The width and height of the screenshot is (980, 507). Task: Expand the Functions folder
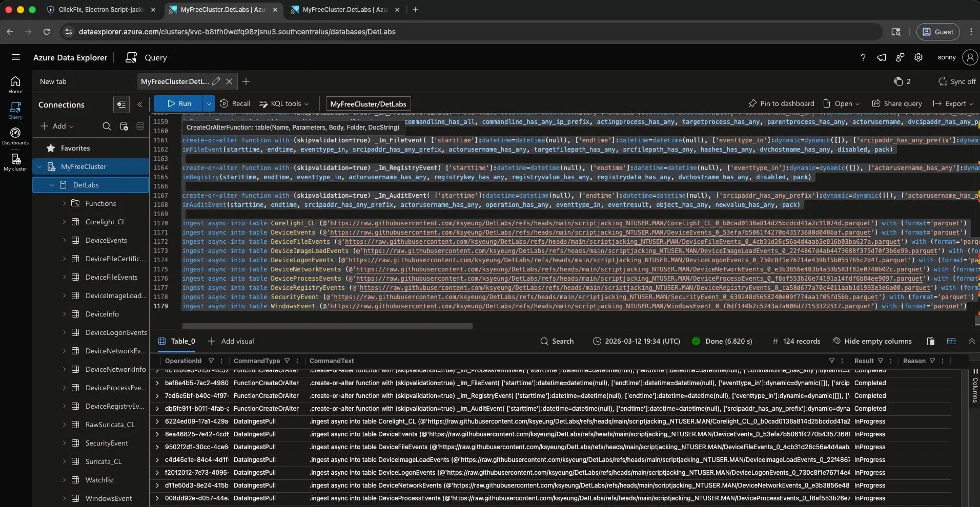(x=64, y=203)
